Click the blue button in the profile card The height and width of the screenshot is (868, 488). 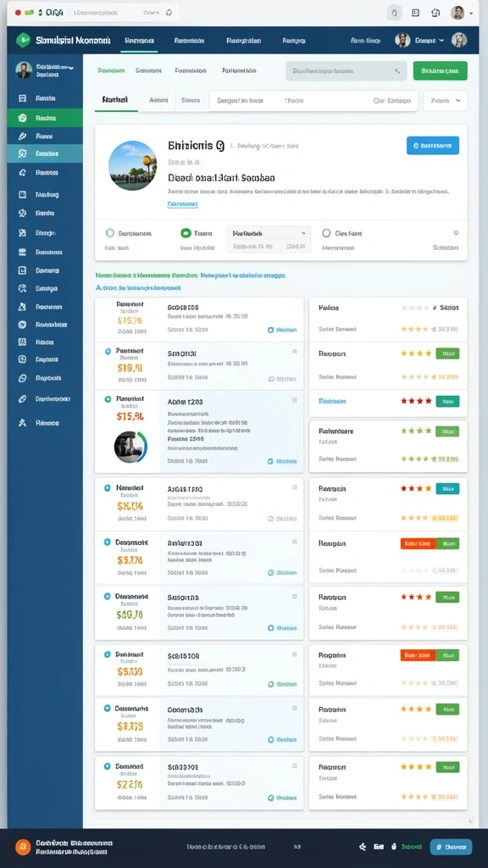point(433,146)
